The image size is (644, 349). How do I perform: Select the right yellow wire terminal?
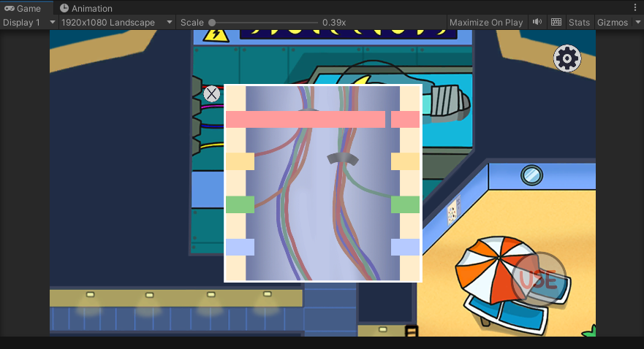[x=405, y=161]
